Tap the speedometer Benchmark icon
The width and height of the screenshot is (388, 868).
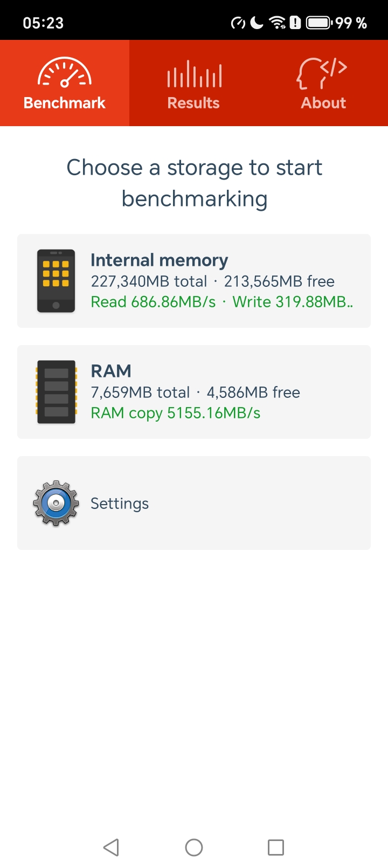(65, 73)
